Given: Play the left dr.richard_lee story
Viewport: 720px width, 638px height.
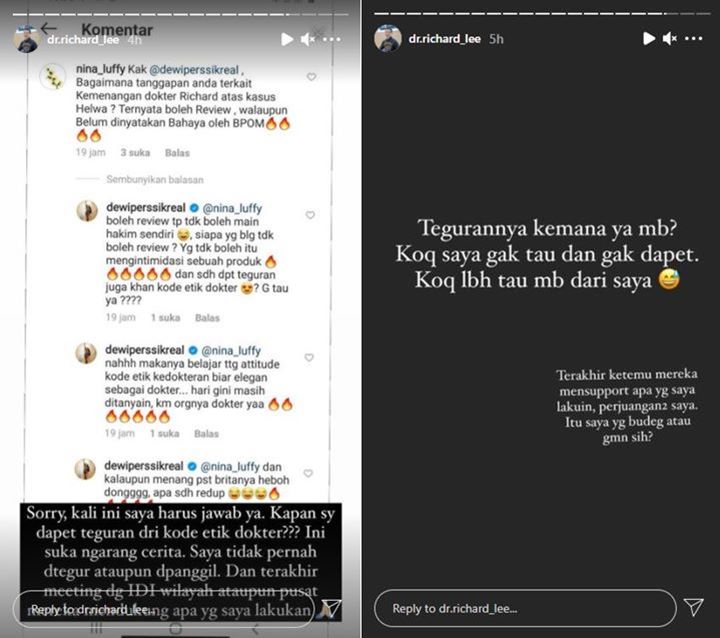Looking at the screenshot, I should tap(287, 40).
